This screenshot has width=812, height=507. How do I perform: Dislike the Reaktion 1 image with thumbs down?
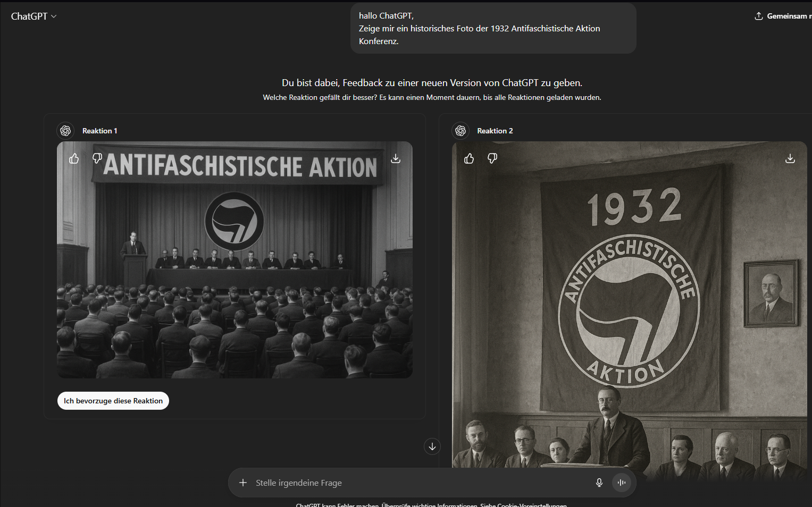click(x=97, y=158)
